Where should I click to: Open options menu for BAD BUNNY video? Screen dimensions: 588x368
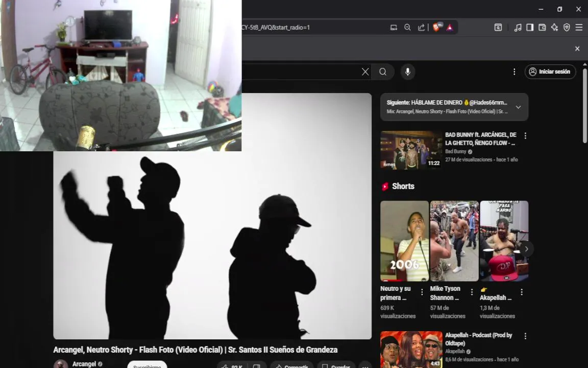pos(525,135)
